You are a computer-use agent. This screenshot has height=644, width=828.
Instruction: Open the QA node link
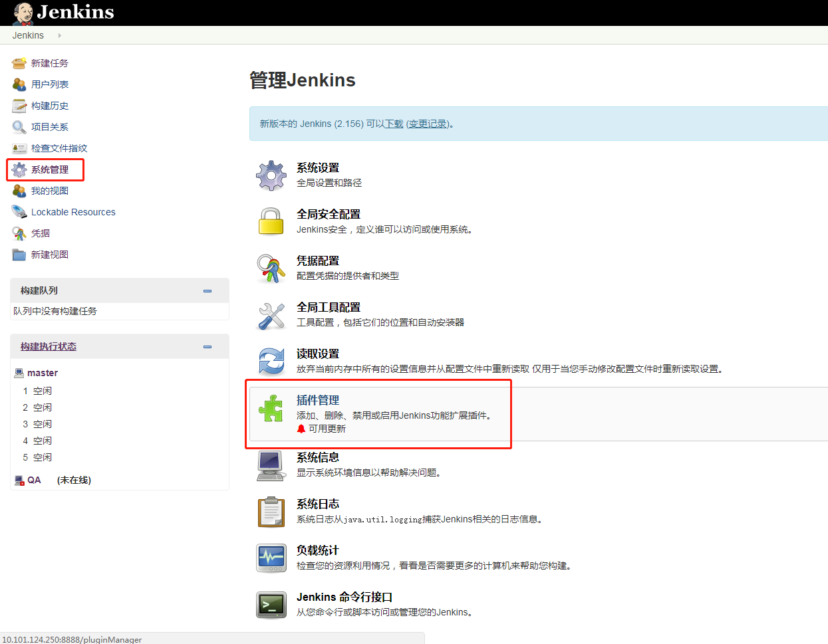tap(34, 480)
